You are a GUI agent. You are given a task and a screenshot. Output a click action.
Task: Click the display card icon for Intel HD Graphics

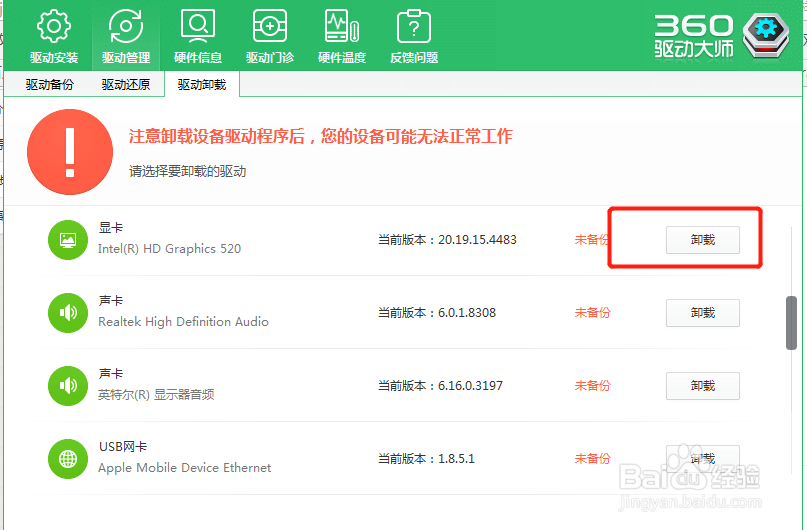[68, 240]
